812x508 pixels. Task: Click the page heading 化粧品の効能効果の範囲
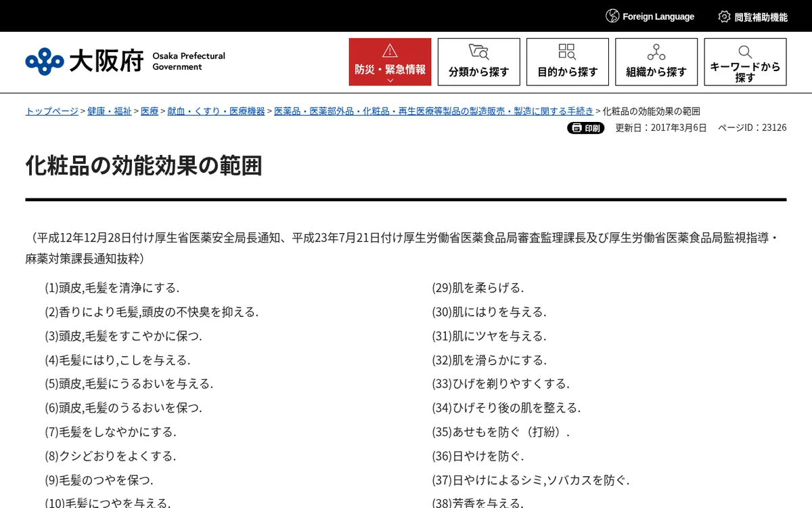[x=144, y=165]
